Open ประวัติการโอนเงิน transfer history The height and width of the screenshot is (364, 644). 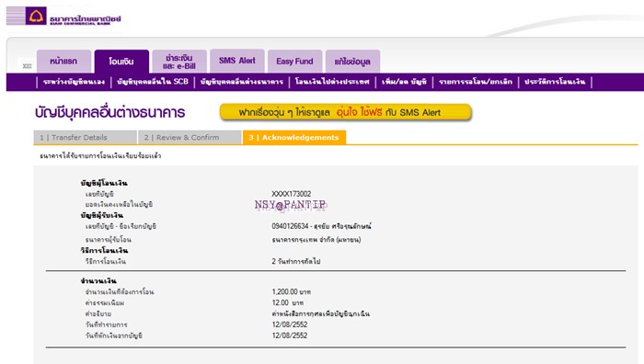point(555,82)
